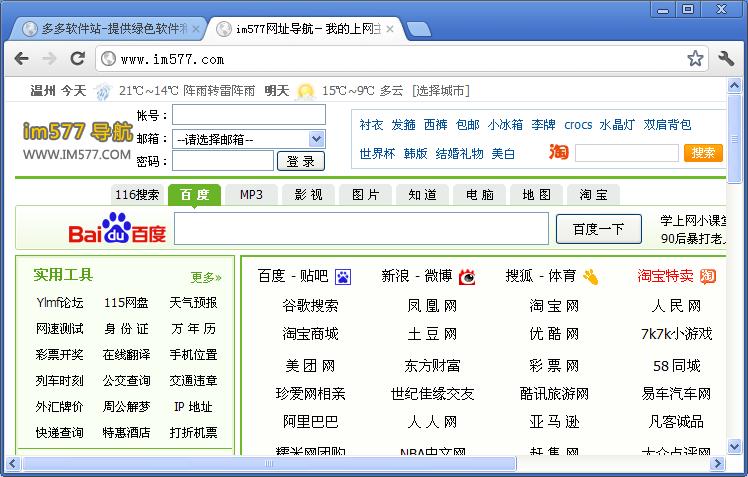748x477 pixels.
Task: Switch to the 多多软件站 tab
Action: point(108,29)
